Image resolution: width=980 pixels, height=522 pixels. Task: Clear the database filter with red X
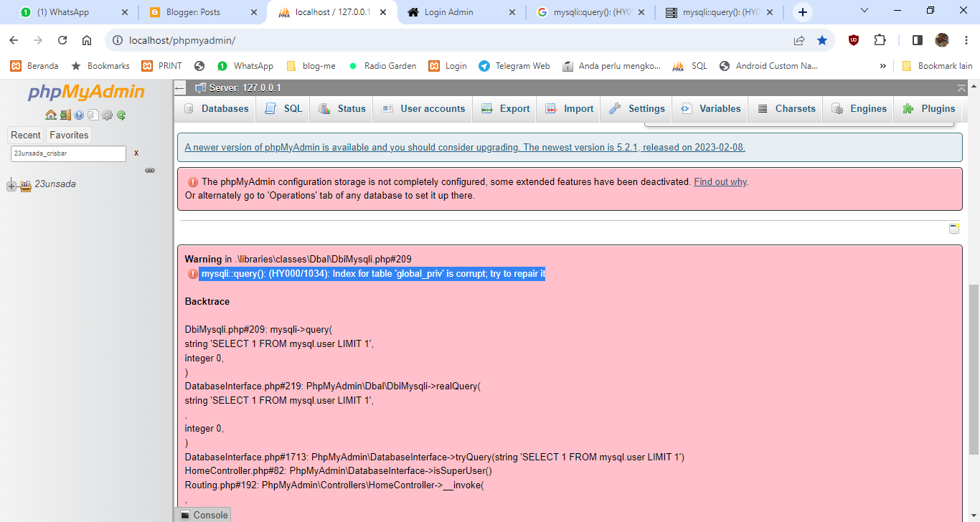136,153
